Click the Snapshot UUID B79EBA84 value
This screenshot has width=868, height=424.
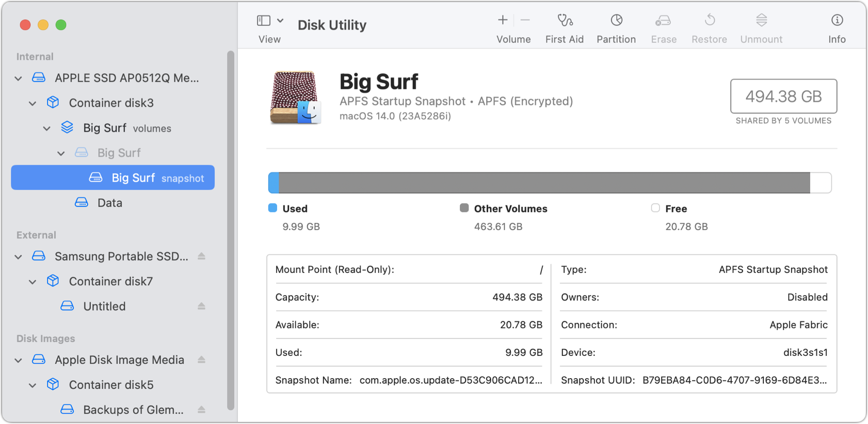click(x=735, y=380)
